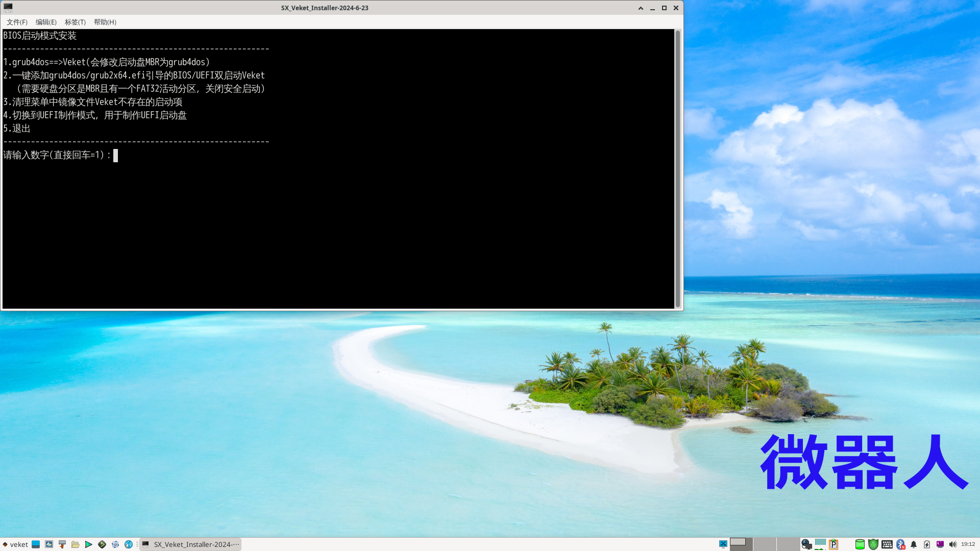Click the line '5.退出' in the terminal
This screenshot has height=551, width=980.
click(17, 129)
